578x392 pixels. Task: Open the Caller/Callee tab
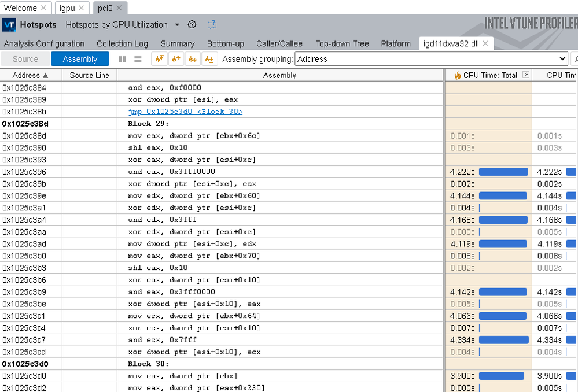click(279, 43)
